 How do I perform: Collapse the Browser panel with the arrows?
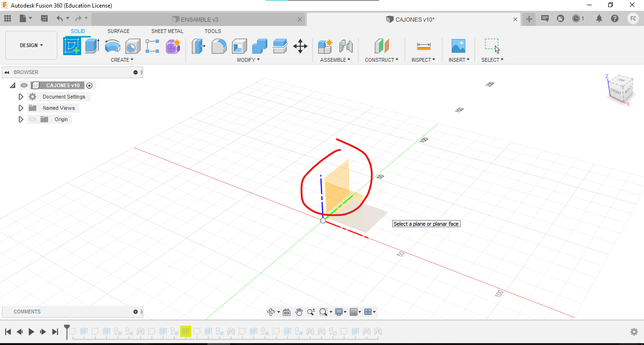coord(7,72)
